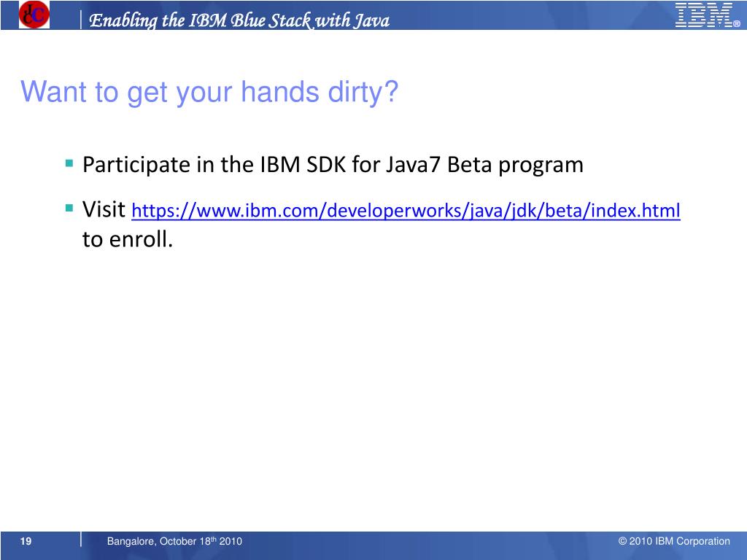This screenshot has height=560, width=747.
Task: Click 'Bangalore, October 18th 2010' footer text
Action: [174, 541]
